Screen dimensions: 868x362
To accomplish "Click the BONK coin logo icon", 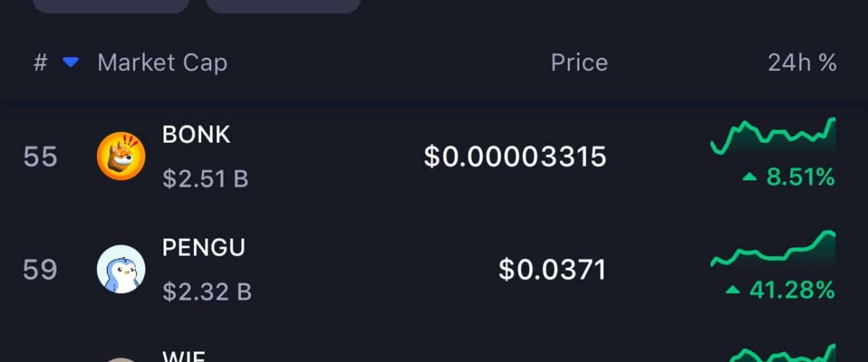I will [x=121, y=156].
